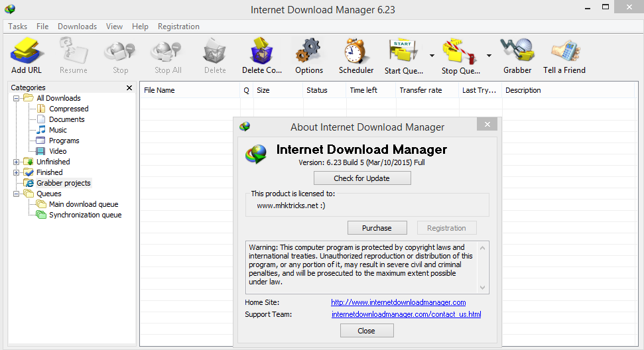Select the Unfinished folder label
The image size is (644, 350).
pyautogui.click(x=53, y=162)
